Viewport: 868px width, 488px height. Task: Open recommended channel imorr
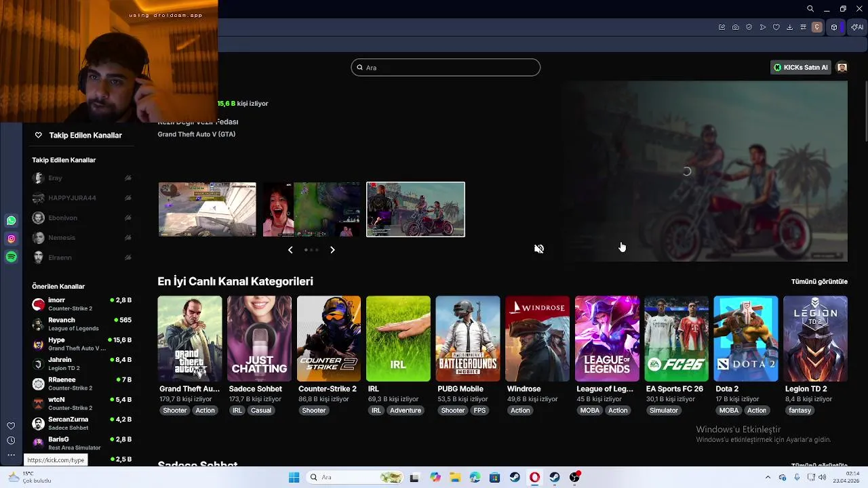[x=81, y=304]
